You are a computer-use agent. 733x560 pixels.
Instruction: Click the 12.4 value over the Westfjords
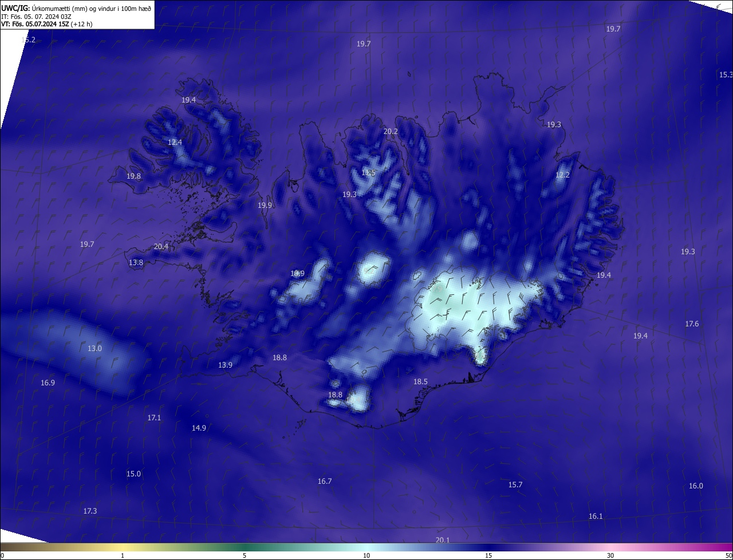tap(175, 143)
